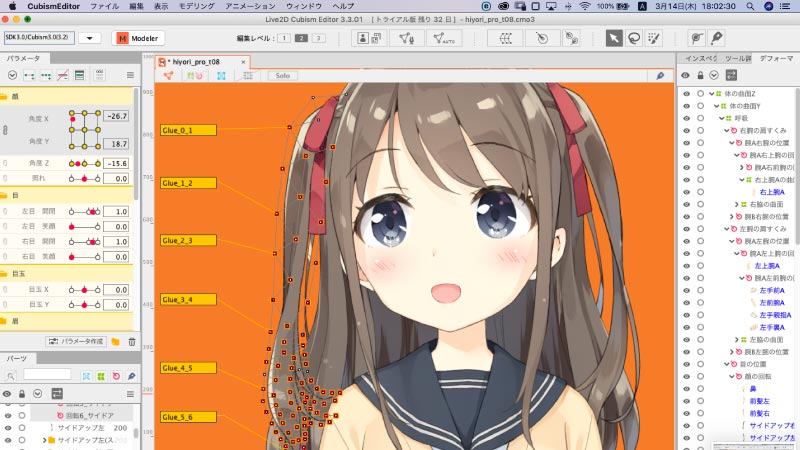Screen dimensions: 800x450
Task: Click the delete parameter trash icon
Action: tap(132, 341)
